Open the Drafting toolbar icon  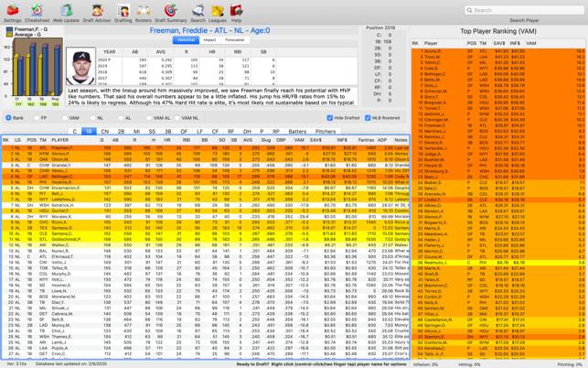123,12
